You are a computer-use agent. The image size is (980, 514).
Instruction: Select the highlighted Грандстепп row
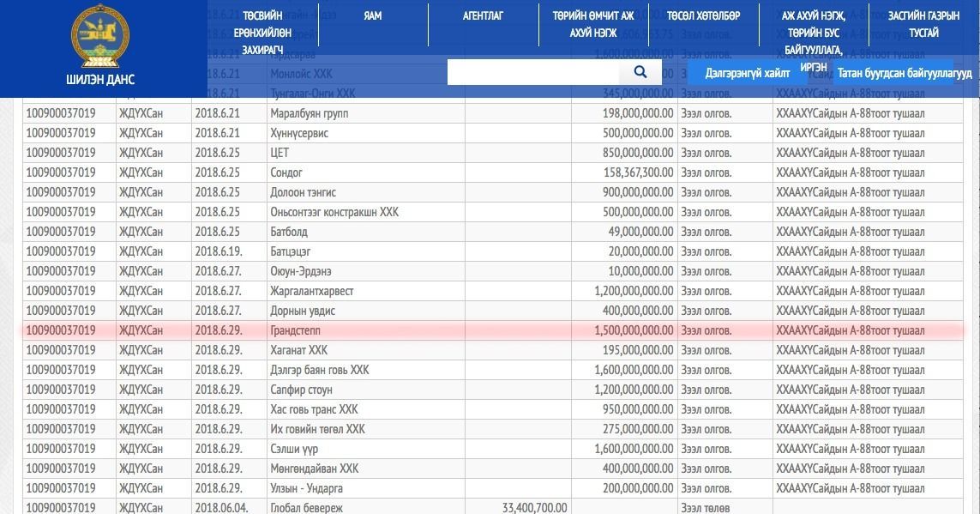493,330
